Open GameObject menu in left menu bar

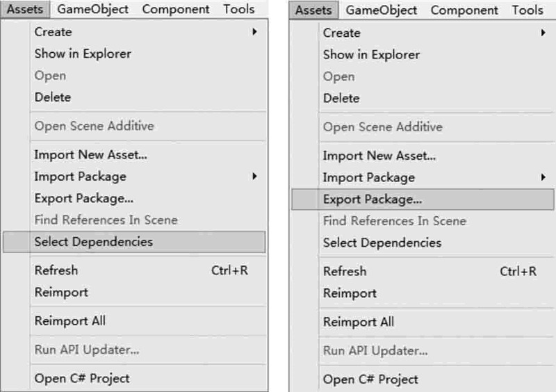[x=92, y=9]
